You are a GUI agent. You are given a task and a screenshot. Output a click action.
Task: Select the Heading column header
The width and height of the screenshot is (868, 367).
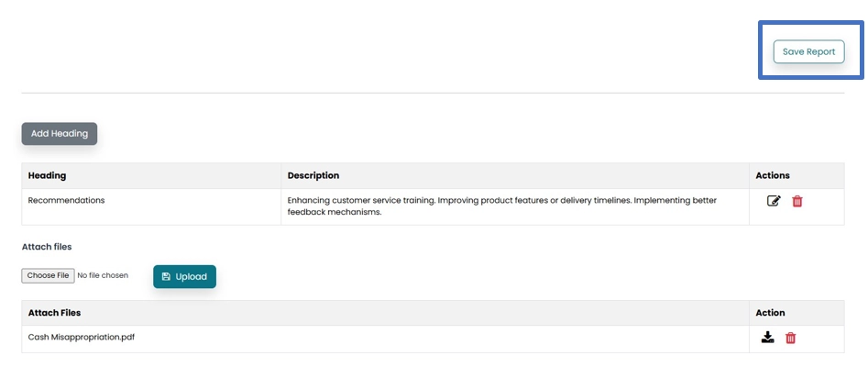(47, 175)
